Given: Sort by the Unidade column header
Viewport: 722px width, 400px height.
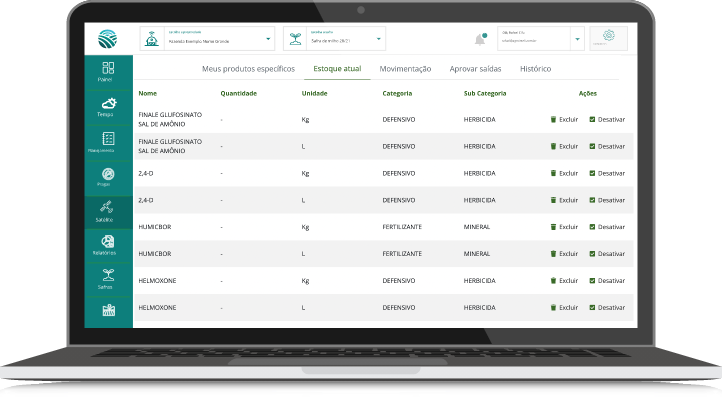Looking at the screenshot, I should (314, 93).
